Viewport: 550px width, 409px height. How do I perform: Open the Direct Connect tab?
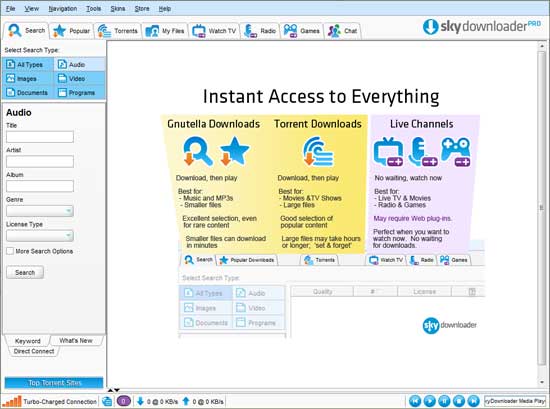tap(34, 351)
